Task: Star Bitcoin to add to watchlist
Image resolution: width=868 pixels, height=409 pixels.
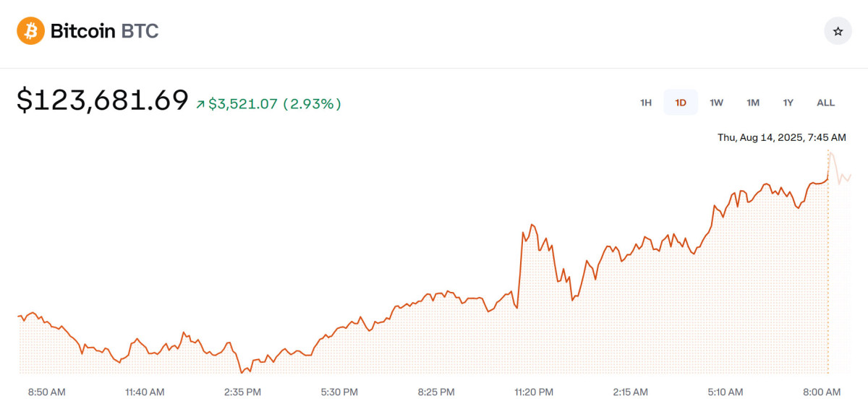Action: 838,31
